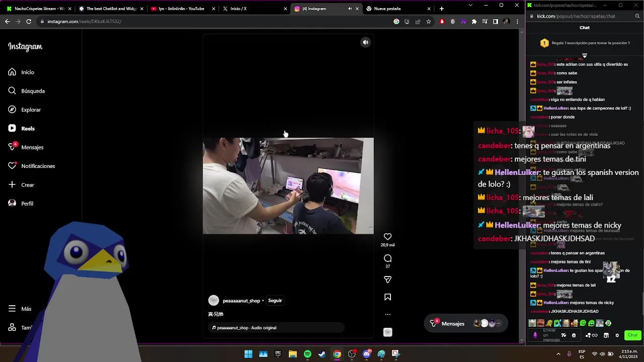Go back in Chrome
644x362 pixels.
click(7, 22)
